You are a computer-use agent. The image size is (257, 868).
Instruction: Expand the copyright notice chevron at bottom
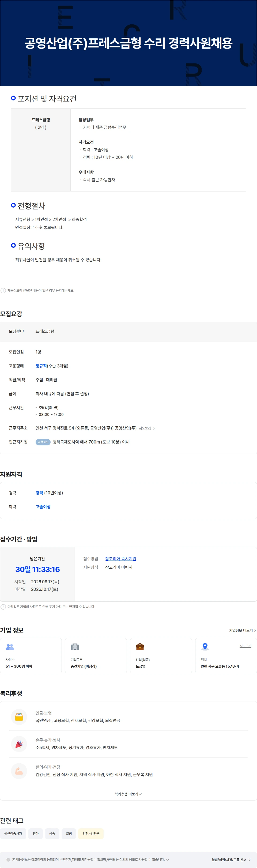(x=168, y=860)
